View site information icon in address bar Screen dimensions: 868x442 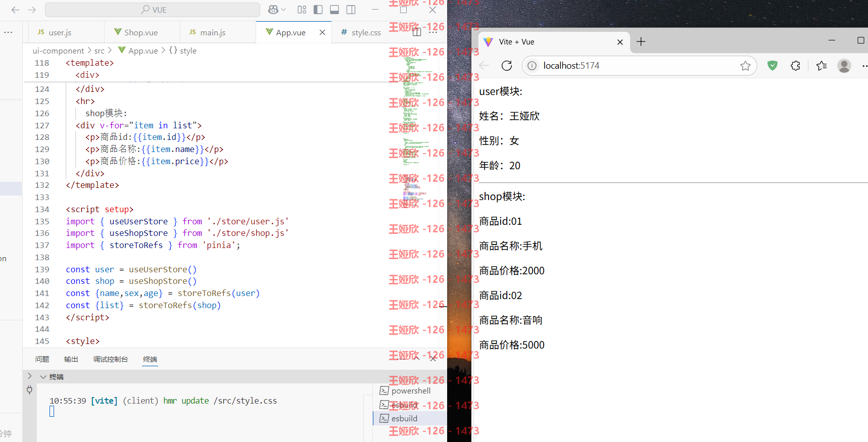pyautogui.click(x=532, y=66)
